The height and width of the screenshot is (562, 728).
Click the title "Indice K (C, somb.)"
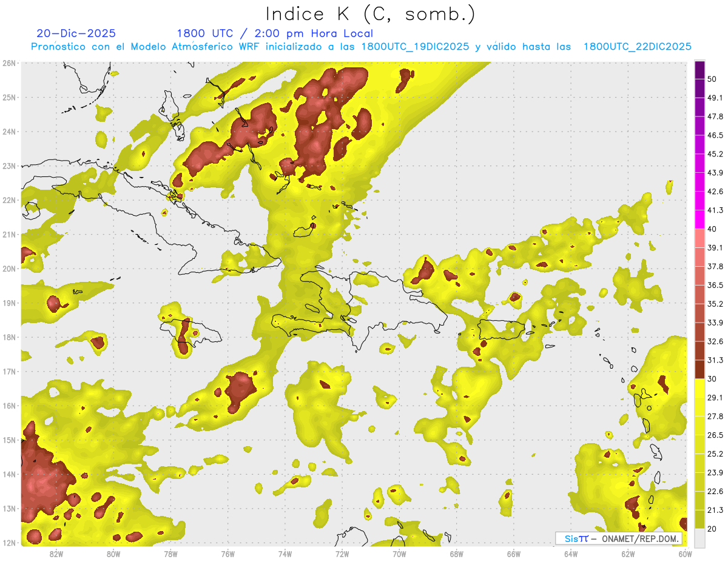click(371, 14)
